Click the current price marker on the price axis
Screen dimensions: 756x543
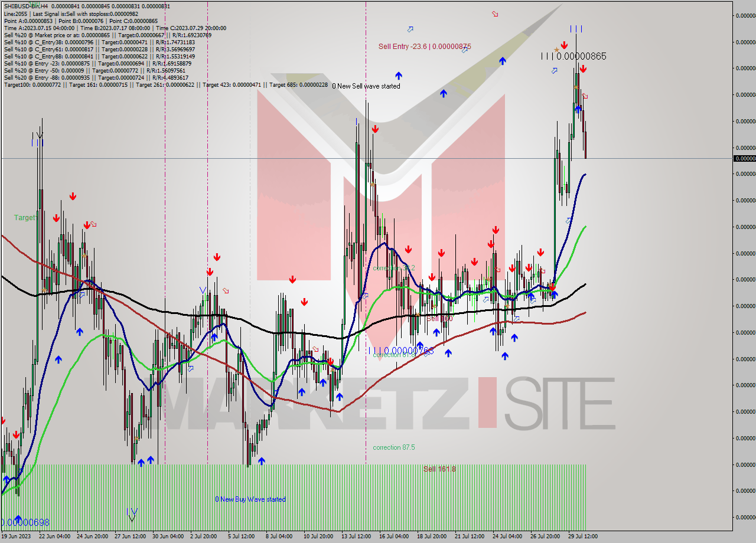(744, 158)
